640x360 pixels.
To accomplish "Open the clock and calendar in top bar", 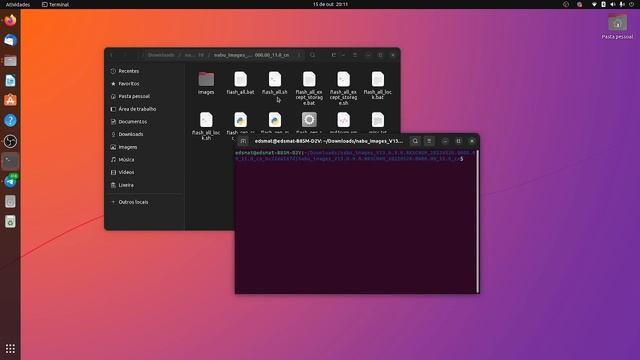I will click(330, 4).
